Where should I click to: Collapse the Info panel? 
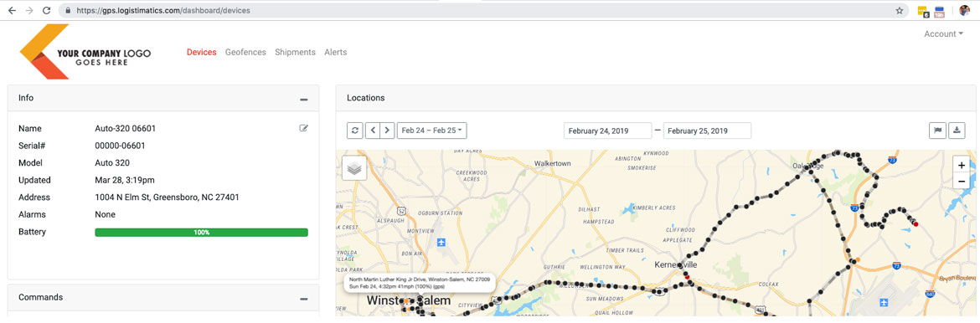304,100
